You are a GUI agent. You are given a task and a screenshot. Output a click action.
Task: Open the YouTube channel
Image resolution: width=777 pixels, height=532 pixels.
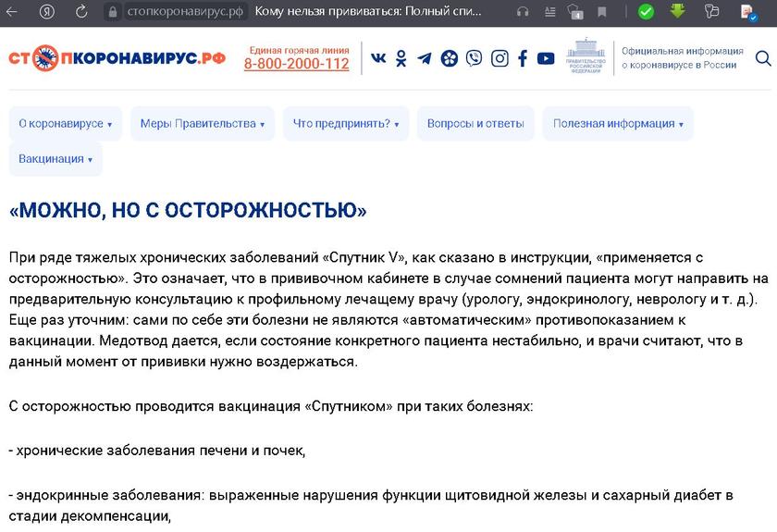click(x=546, y=58)
